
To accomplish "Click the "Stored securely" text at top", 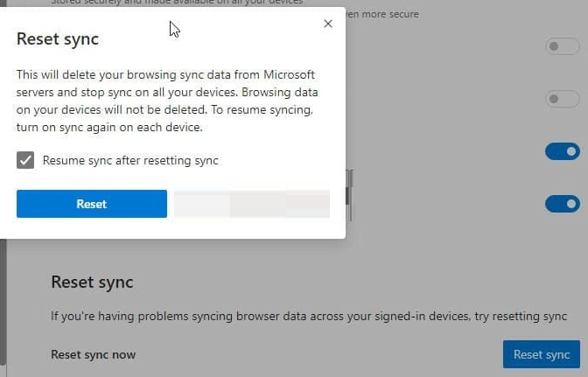I will pos(87,3).
